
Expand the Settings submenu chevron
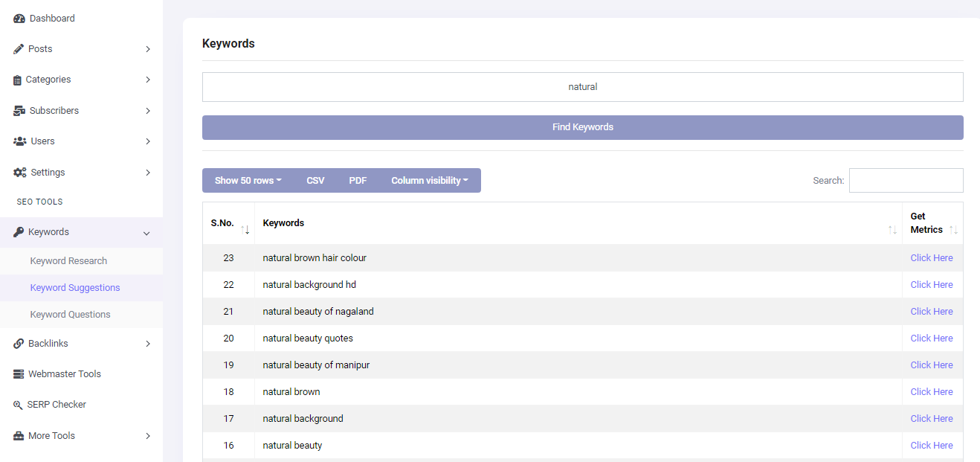pos(148,173)
